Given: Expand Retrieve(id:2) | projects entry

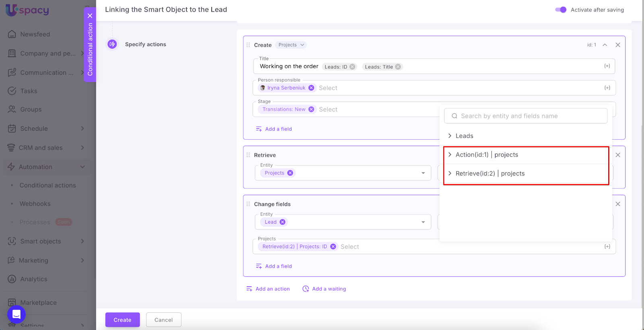Looking at the screenshot, I should [450, 173].
